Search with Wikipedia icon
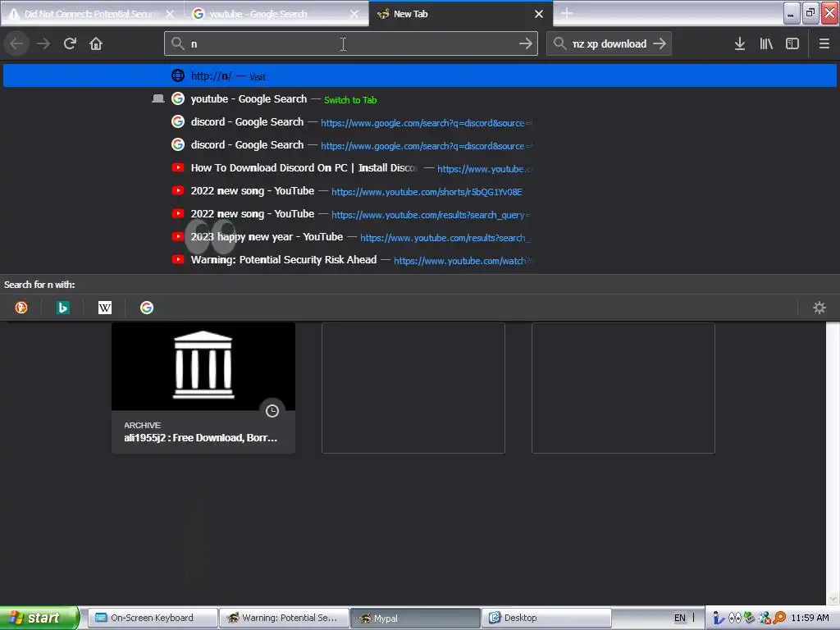The image size is (840, 630). (105, 308)
